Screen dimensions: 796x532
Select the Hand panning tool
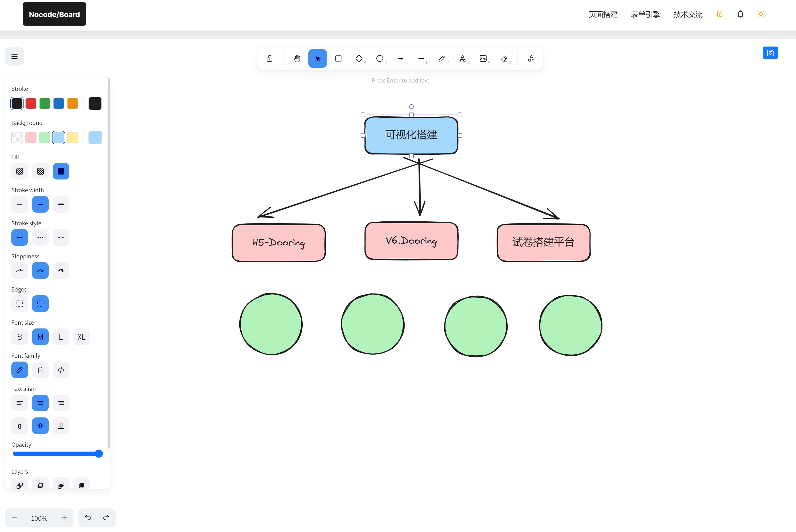pos(297,59)
